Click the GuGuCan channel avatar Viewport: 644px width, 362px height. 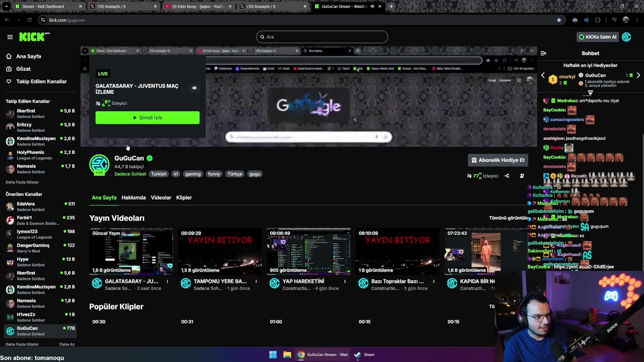click(99, 165)
